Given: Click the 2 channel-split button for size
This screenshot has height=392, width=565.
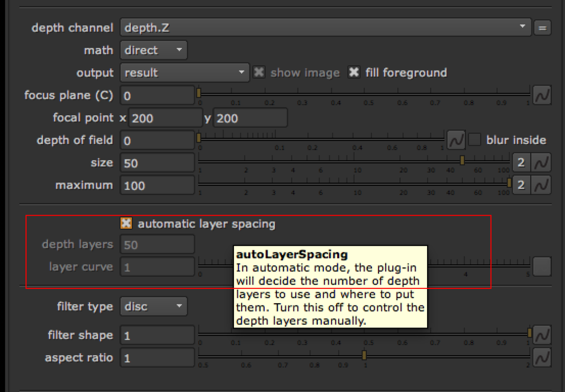Looking at the screenshot, I should click(x=521, y=163).
